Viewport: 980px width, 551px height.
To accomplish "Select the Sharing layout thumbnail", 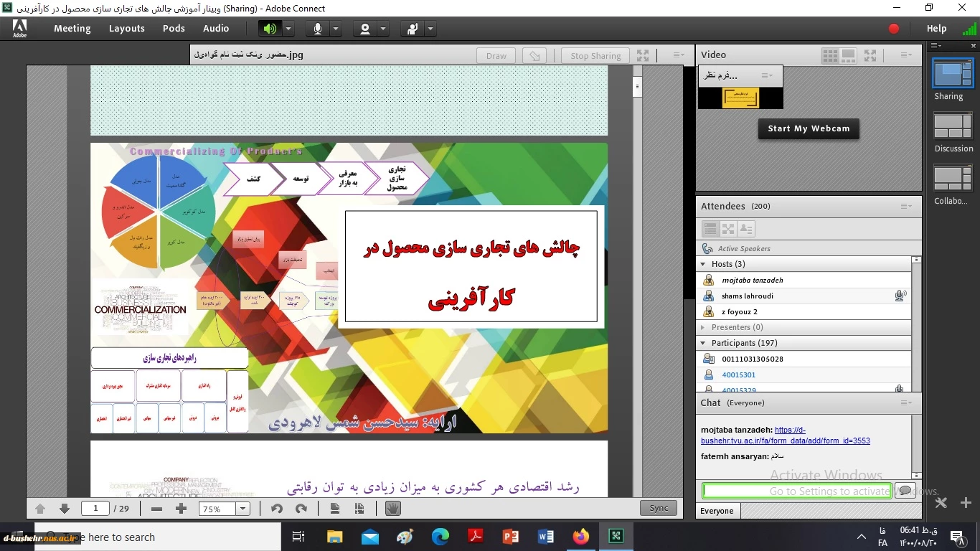I will coord(952,73).
